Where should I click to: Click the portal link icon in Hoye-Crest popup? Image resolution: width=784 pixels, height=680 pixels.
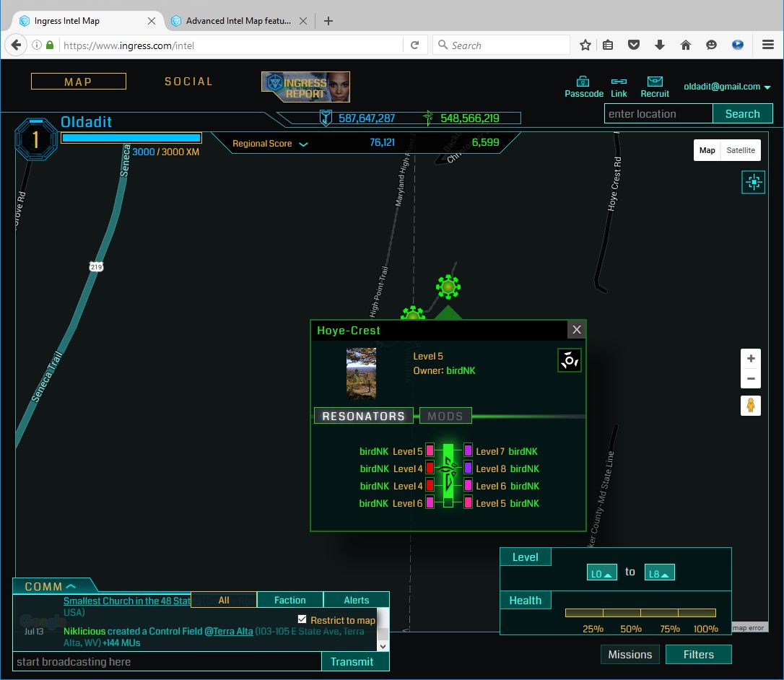570,360
